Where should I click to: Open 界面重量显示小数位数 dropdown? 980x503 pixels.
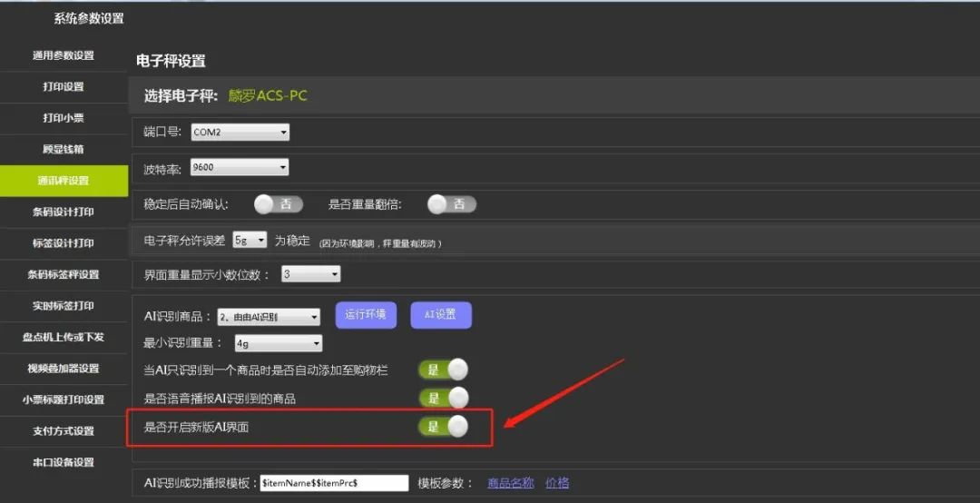coord(310,274)
